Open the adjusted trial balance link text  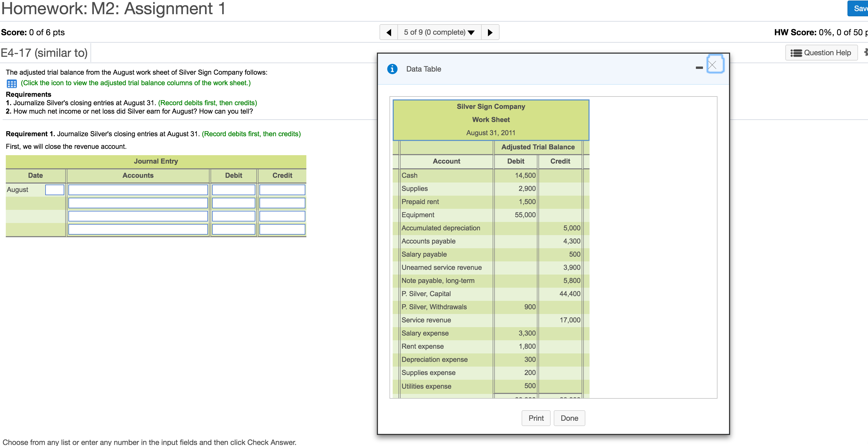coord(136,83)
